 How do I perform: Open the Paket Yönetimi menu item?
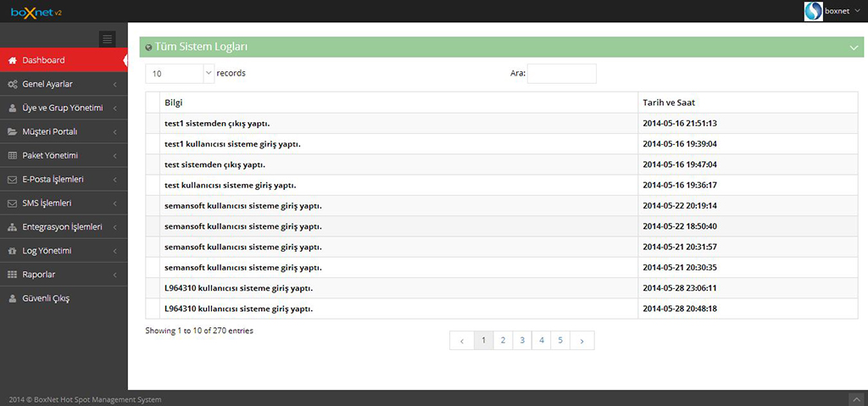click(x=64, y=156)
